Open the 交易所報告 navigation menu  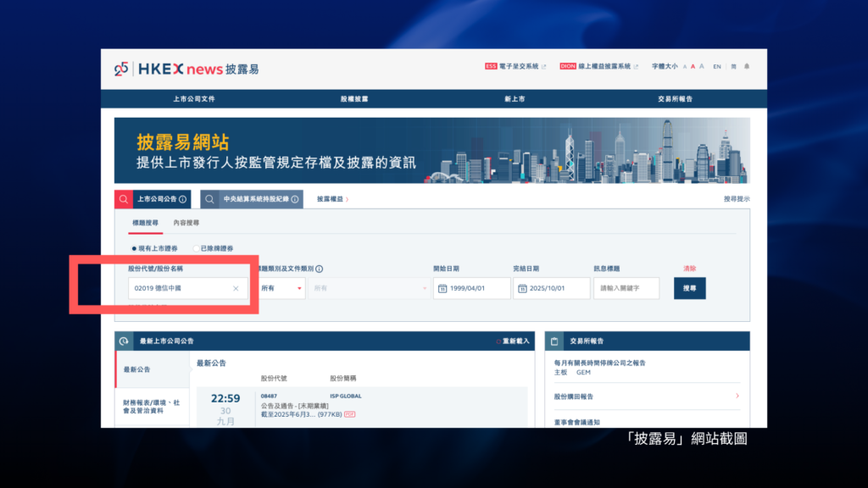tap(675, 99)
